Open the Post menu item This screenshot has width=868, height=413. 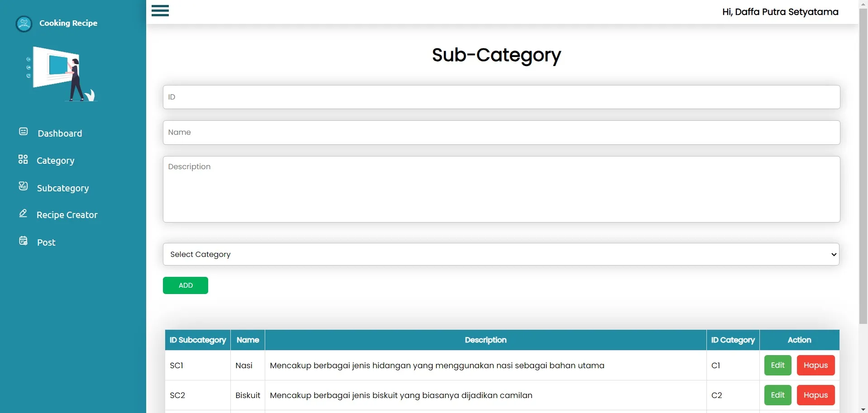pos(46,242)
